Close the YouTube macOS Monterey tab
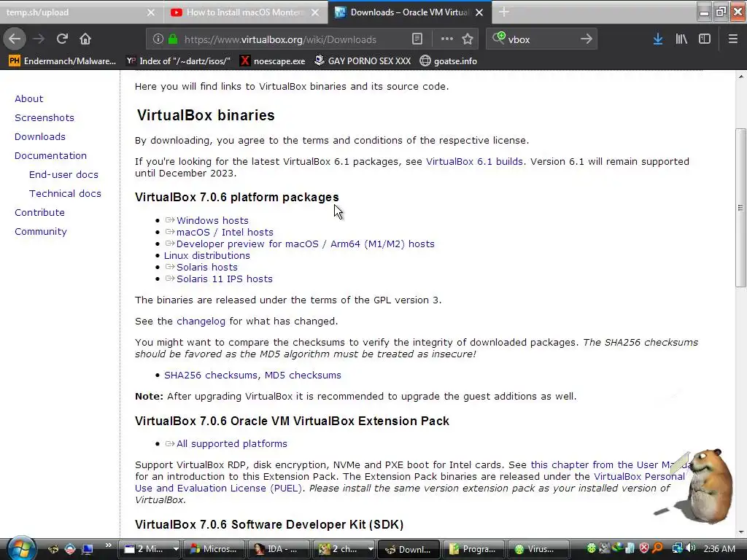The height and width of the screenshot is (560, 747). click(315, 12)
